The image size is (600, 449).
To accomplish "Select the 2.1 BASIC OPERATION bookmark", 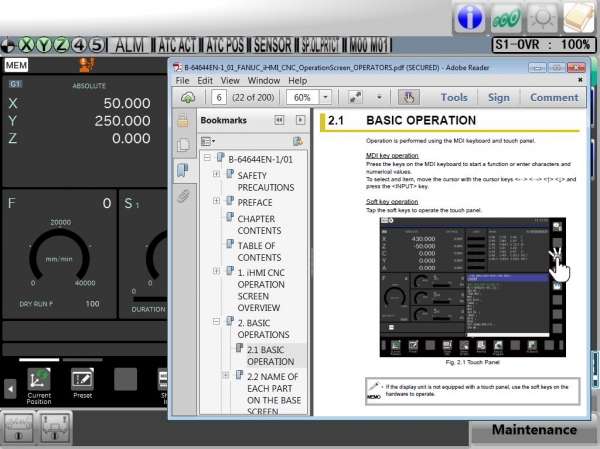I will coord(270,355).
